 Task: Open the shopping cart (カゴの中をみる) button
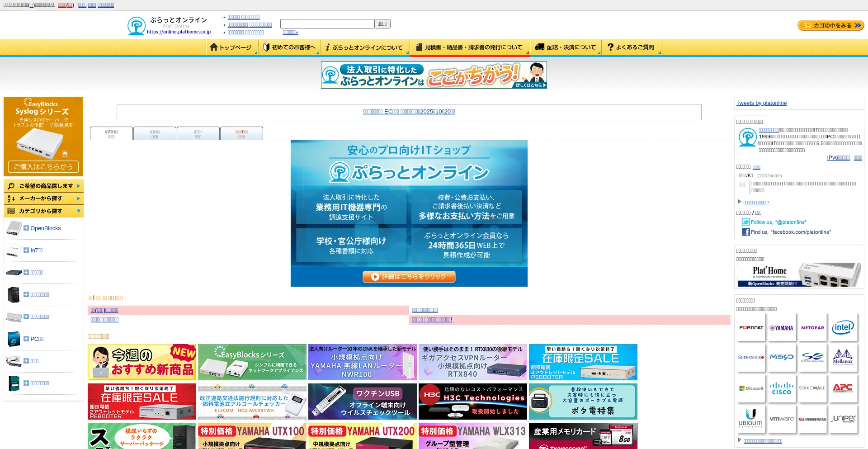830,25
